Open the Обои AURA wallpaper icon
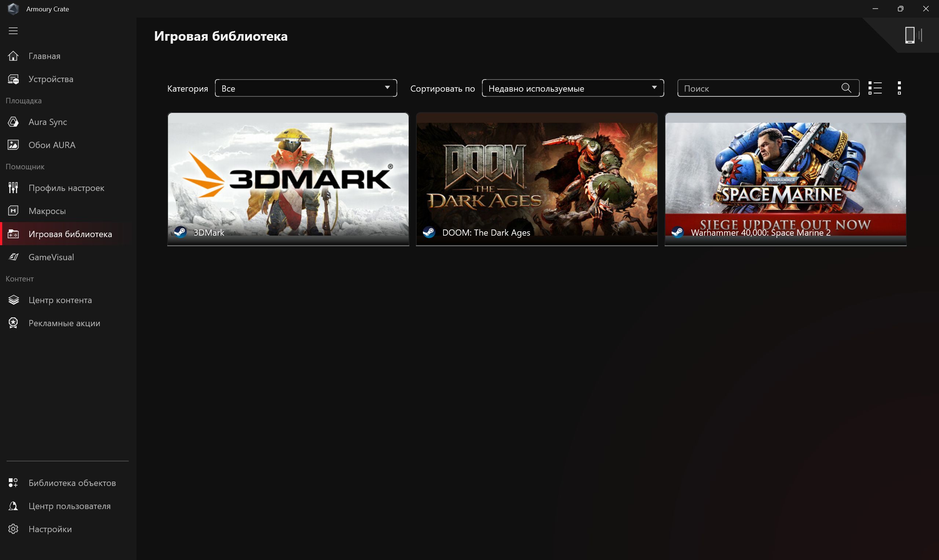This screenshot has width=939, height=560. pos(13,145)
